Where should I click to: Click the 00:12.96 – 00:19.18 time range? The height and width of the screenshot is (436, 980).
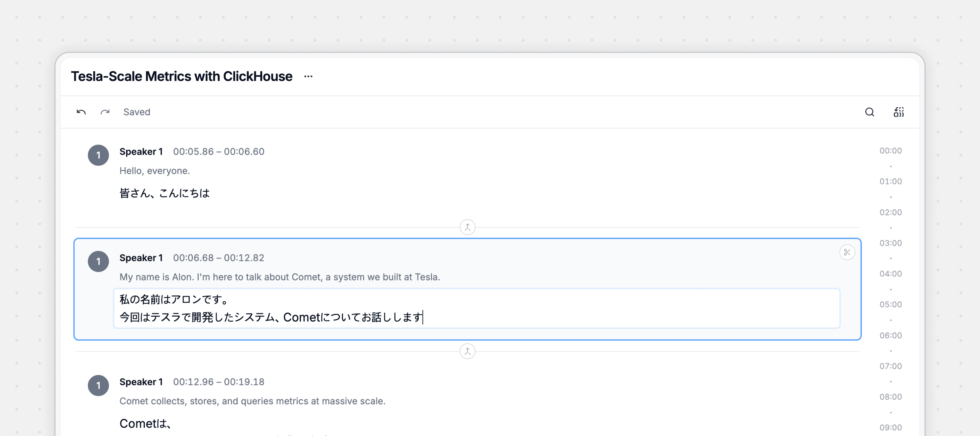point(218,382)
